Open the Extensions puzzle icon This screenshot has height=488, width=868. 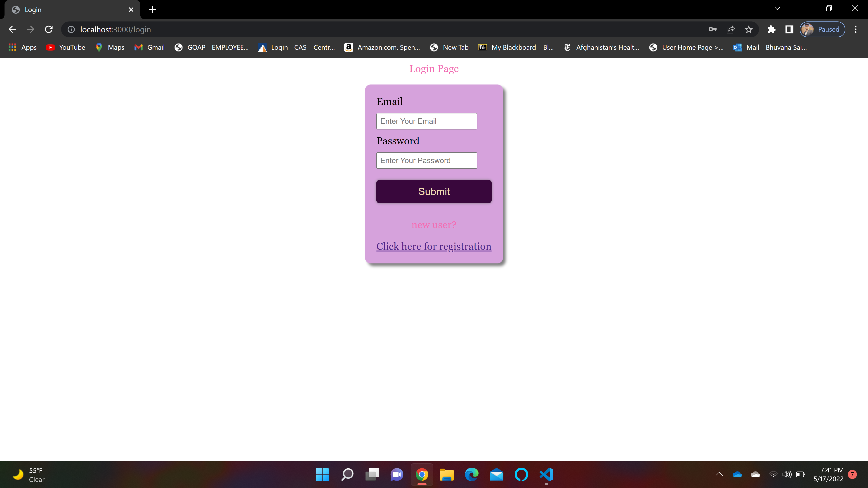(771, 29)
